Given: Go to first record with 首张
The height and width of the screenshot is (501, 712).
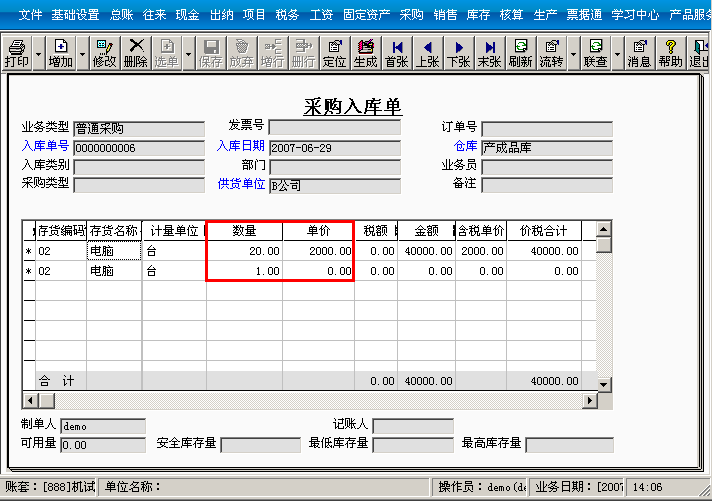Looking at the screenshot, I should pyautogui.click(x=396, y=54).
